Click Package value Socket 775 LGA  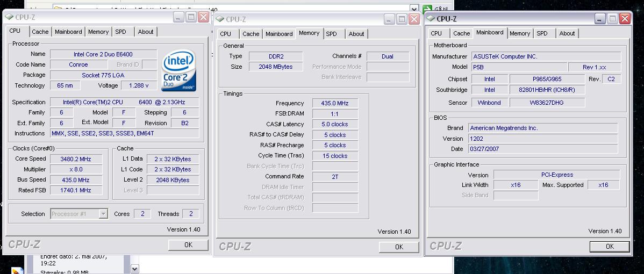click(103, 75)
